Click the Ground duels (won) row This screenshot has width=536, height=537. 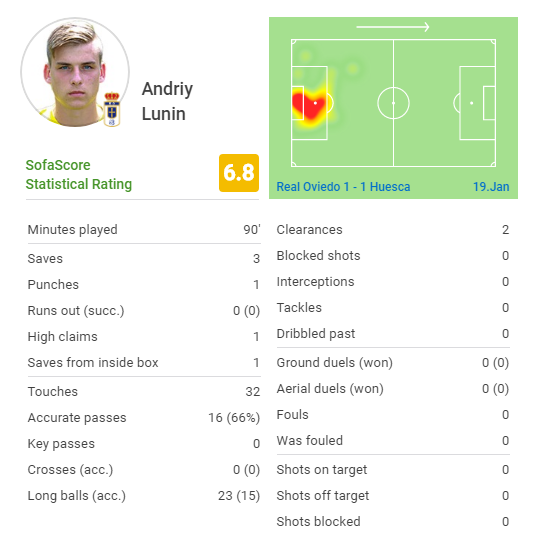click(x=393, y=363)
